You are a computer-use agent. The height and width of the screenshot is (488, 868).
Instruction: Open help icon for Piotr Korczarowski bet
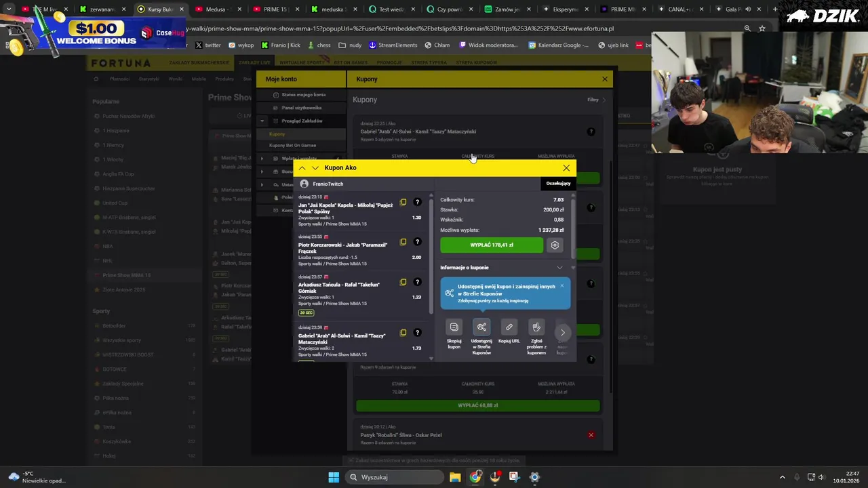tap(417, 242)
